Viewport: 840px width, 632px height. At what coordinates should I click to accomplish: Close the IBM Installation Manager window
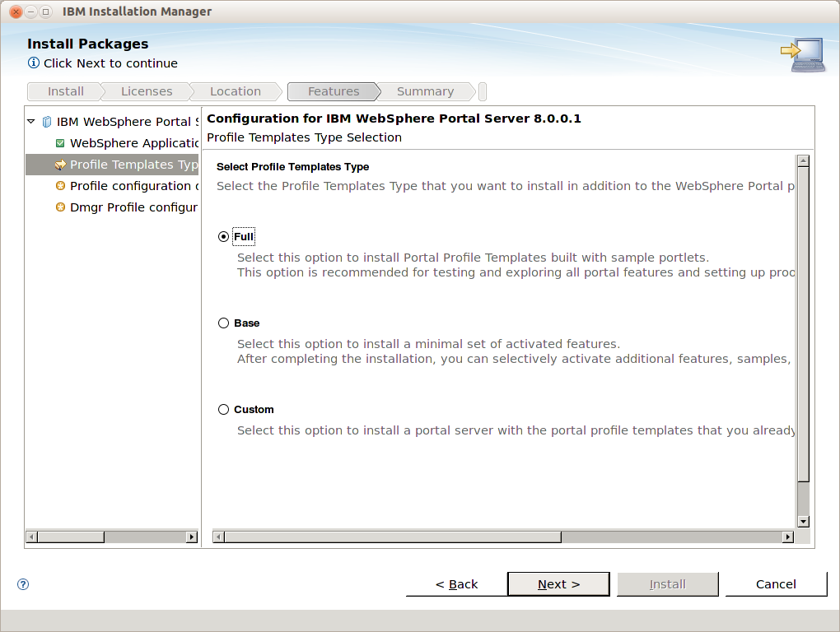point(16,12)
